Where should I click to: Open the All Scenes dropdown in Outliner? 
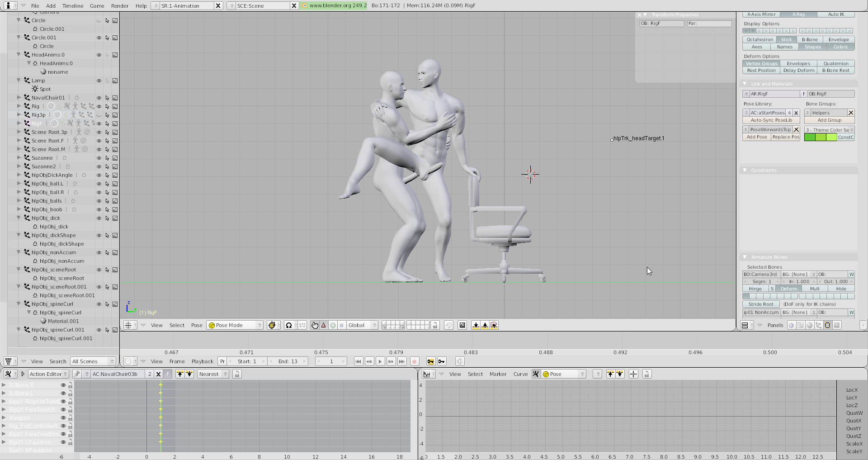pos(93,361)
